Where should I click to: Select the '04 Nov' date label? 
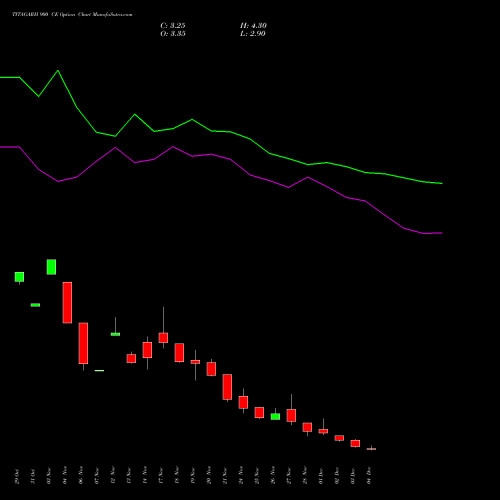(65, 475)
